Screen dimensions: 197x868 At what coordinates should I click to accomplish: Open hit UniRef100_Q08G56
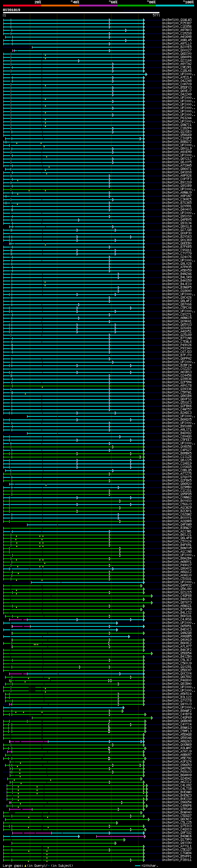tap(177, 446)
